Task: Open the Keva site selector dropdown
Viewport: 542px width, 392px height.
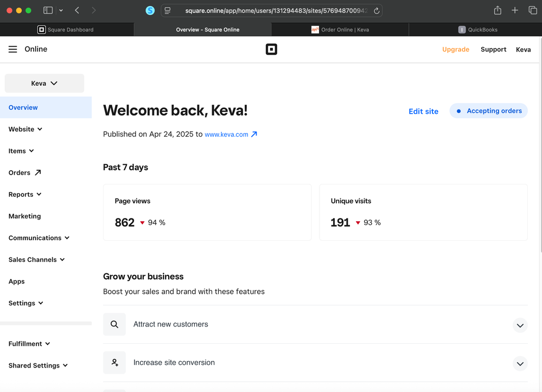Action: [x=44, y=83]
